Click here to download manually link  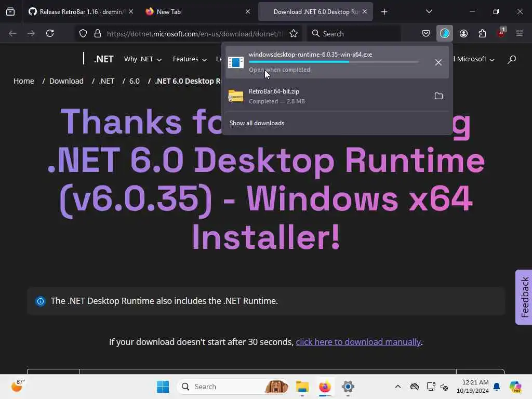[358, 342]
